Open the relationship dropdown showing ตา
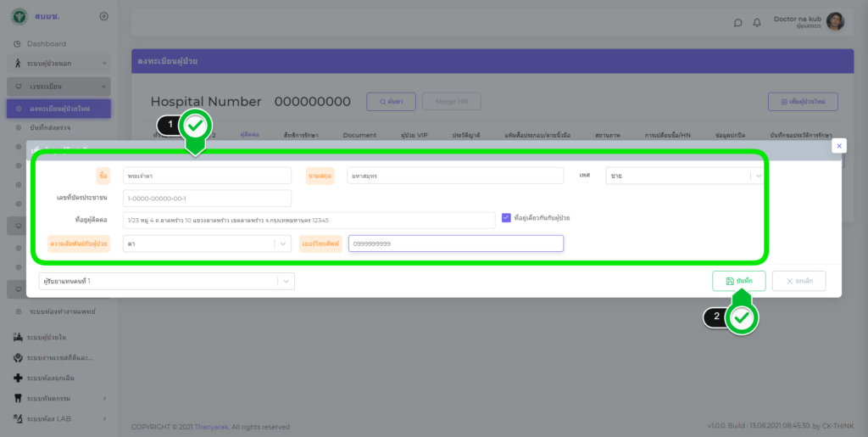The height and width of the screenshot is (437, 868). click(208, 244)
